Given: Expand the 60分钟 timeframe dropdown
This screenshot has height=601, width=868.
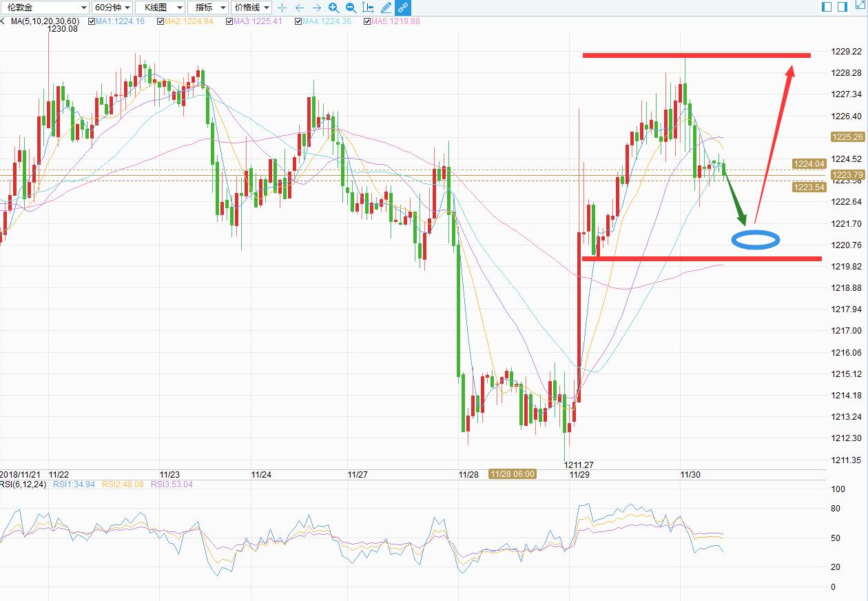Looking at the screenshot, I should [112, 8].
